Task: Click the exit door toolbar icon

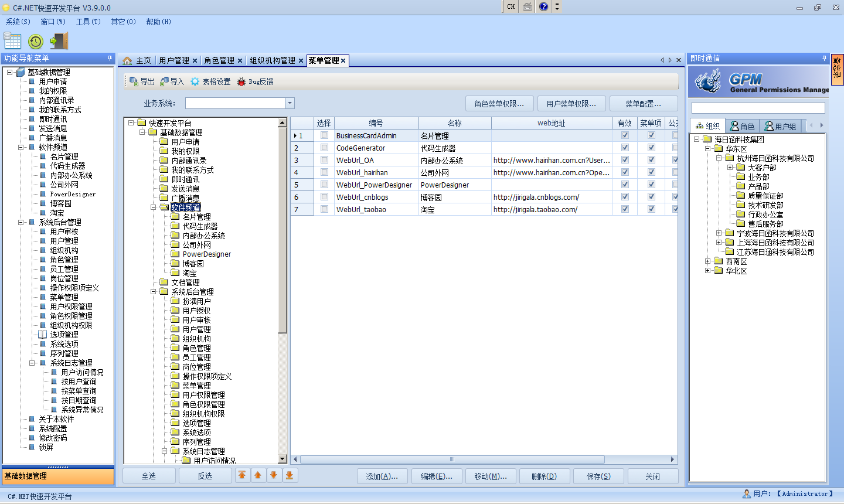Action: pos(59,40)
